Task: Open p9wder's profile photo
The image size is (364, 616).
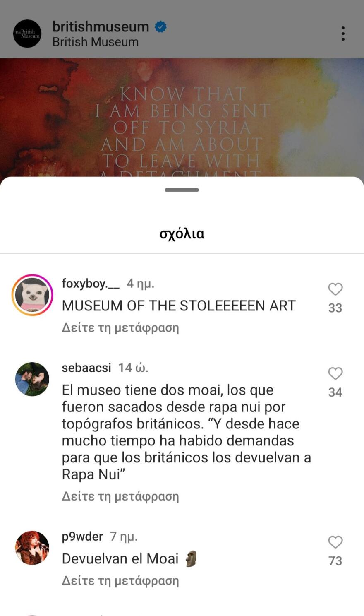Action: coord(32,548)
